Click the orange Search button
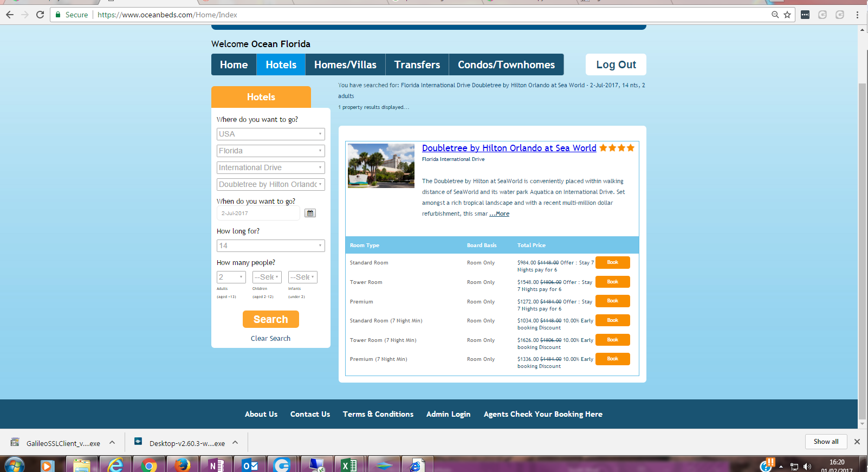This screenshot has width=868, height=472. click(x=271, y=319)
